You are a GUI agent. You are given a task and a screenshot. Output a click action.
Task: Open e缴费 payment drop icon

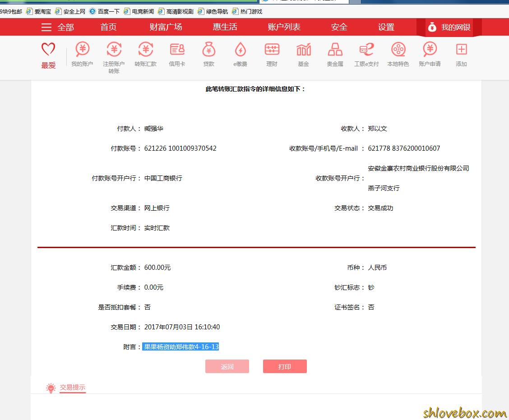pos(240,49)
